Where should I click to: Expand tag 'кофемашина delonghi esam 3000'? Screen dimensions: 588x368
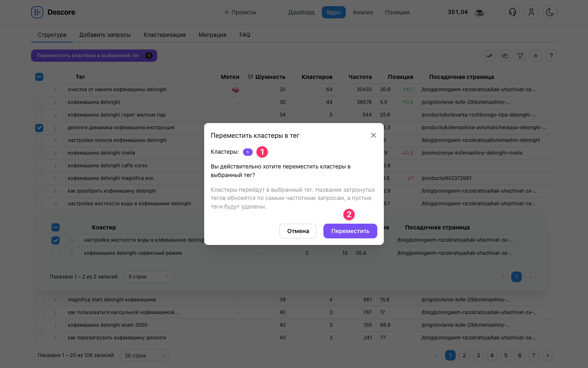point(56,325)
